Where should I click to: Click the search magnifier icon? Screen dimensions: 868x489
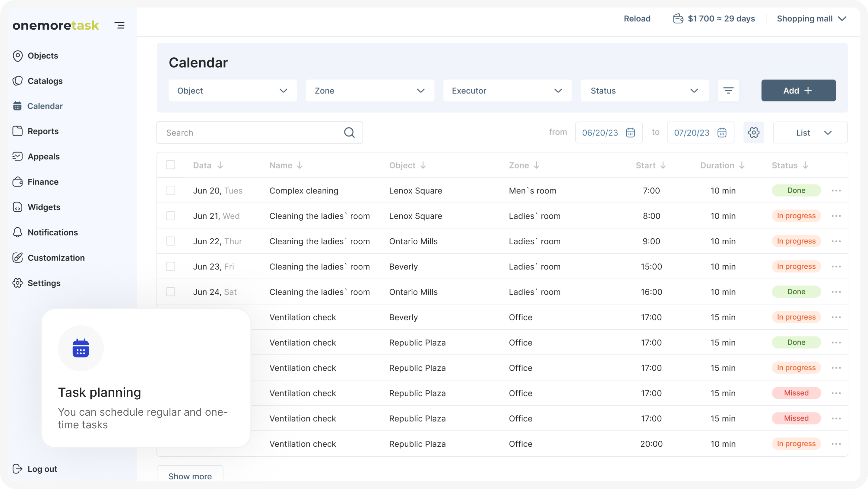pos(349,133)
